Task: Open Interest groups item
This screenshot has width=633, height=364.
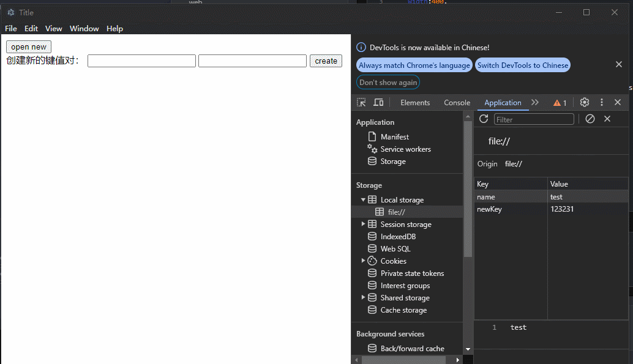Action: [405, 286]
